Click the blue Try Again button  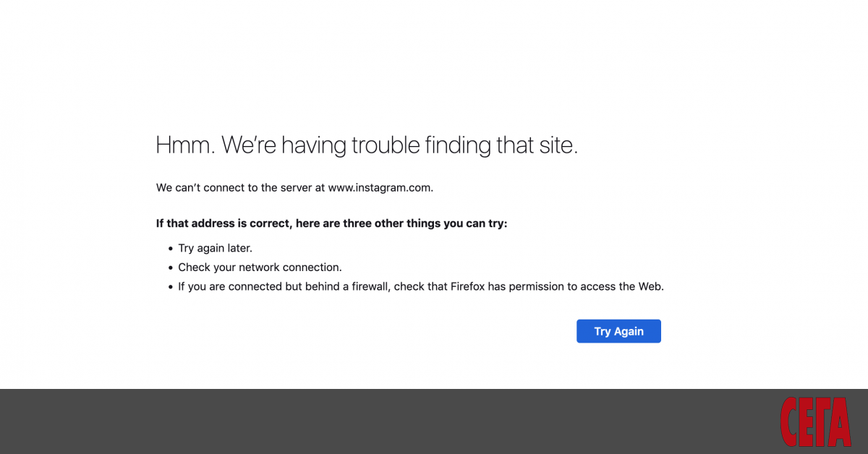618,331
